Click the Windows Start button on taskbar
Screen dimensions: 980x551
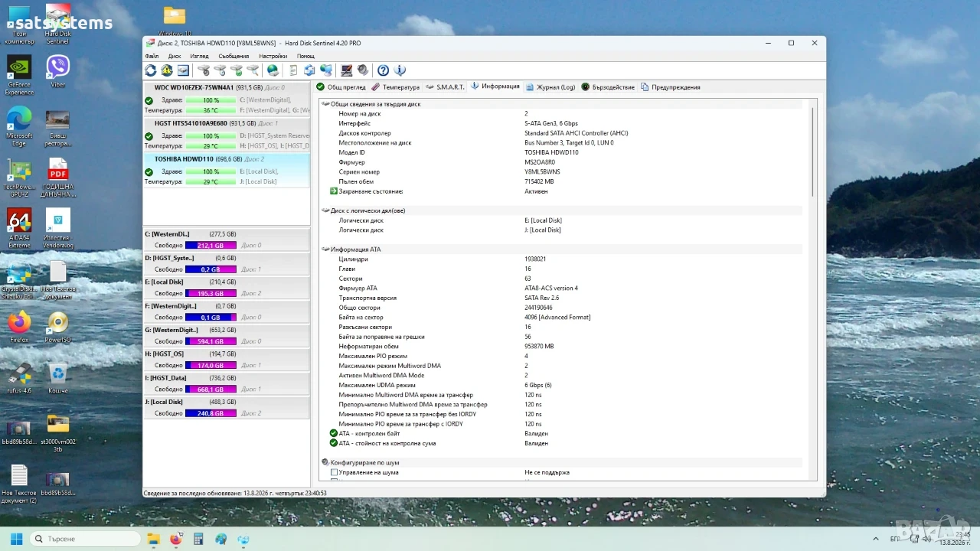click(16, 539)
